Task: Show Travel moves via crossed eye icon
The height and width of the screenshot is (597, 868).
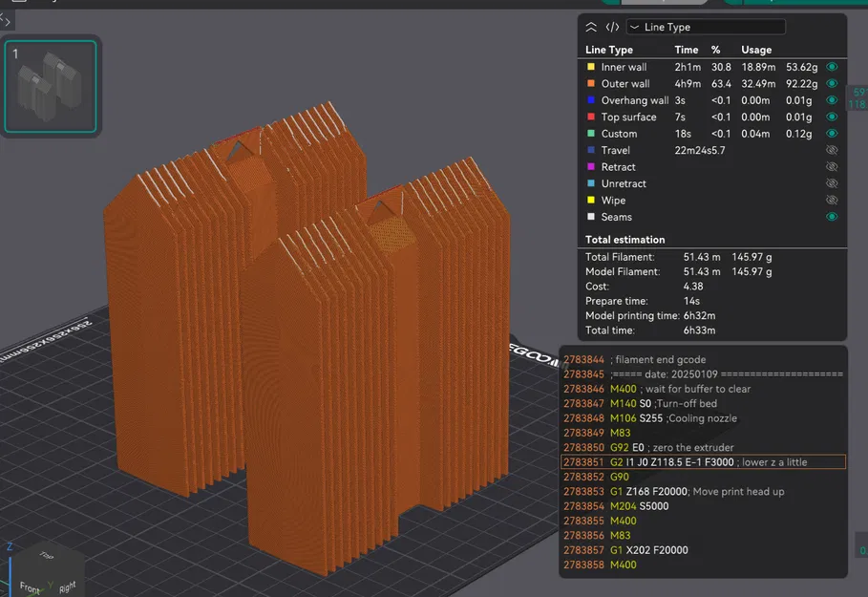Action: pyautogui.click(x=832, y=150)
